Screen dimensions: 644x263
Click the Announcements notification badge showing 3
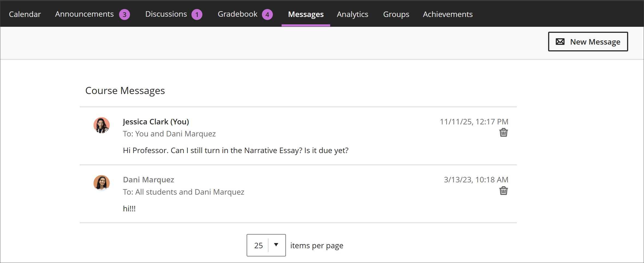[125, 14]
